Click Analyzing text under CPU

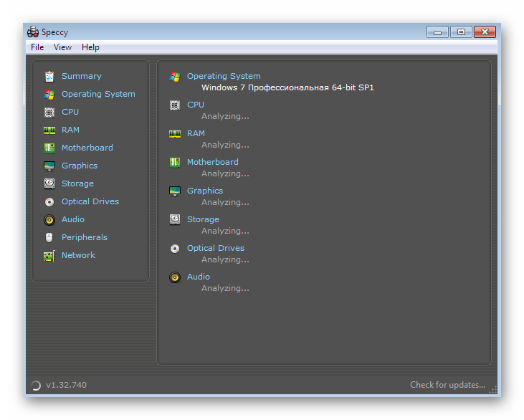pyautogui.click(x=225, y=117)
